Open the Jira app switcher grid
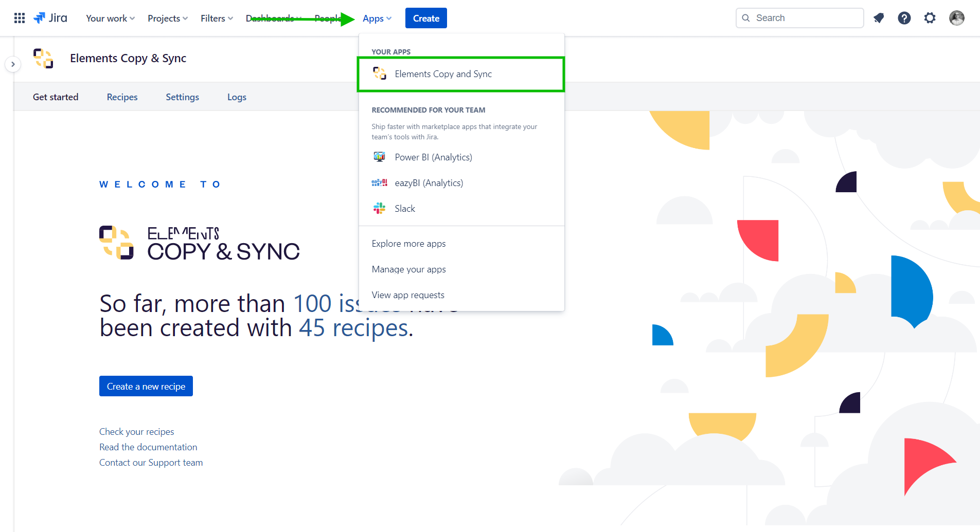 coord(19,17)
